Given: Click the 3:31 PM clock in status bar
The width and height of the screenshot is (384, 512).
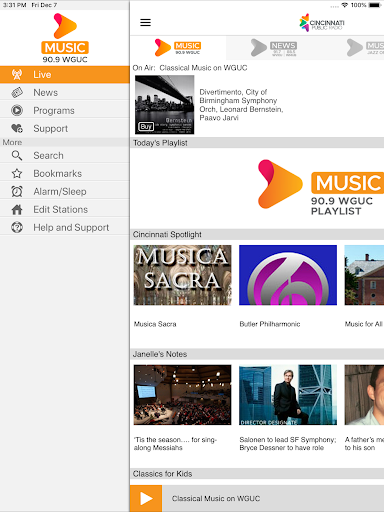Looking at the screenshot, I should click(14, 5).
